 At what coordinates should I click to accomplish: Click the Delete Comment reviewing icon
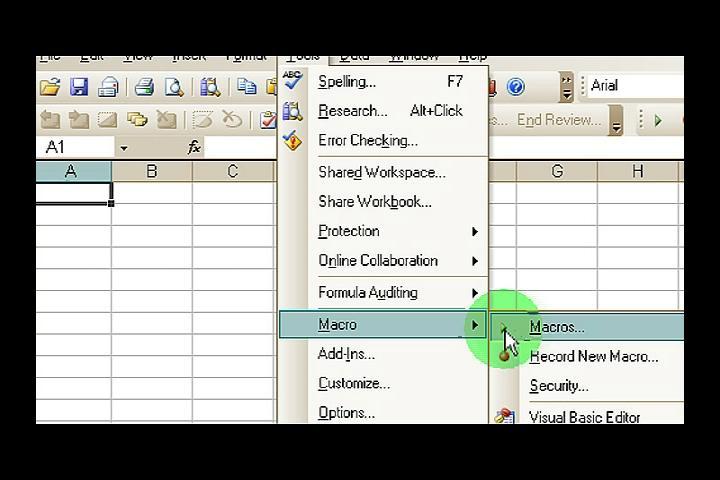(166, 120)
